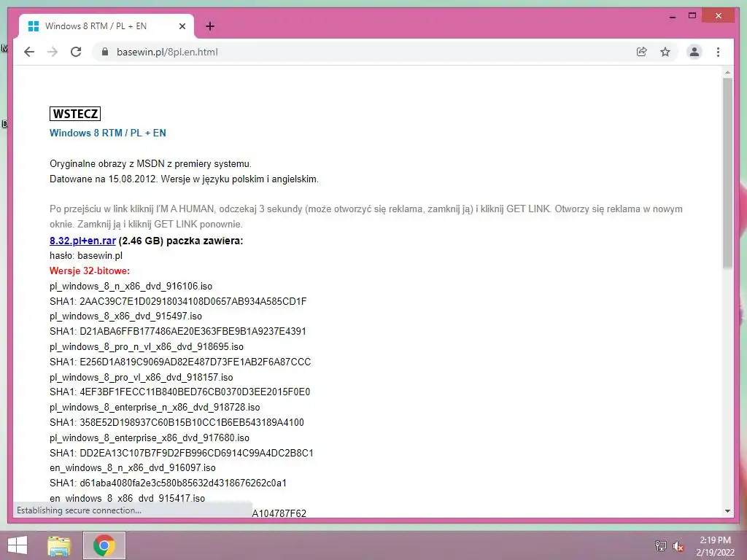
Task: Click SHA1 D21ABA6FFB177486AE20E363FBE9B1A9237E4391 line
Action: tap(178, 331)
